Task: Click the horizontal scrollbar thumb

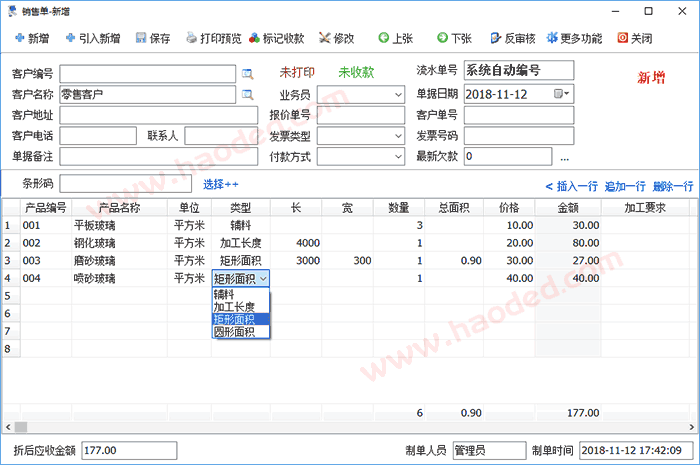Action: [x=21, y=427]
